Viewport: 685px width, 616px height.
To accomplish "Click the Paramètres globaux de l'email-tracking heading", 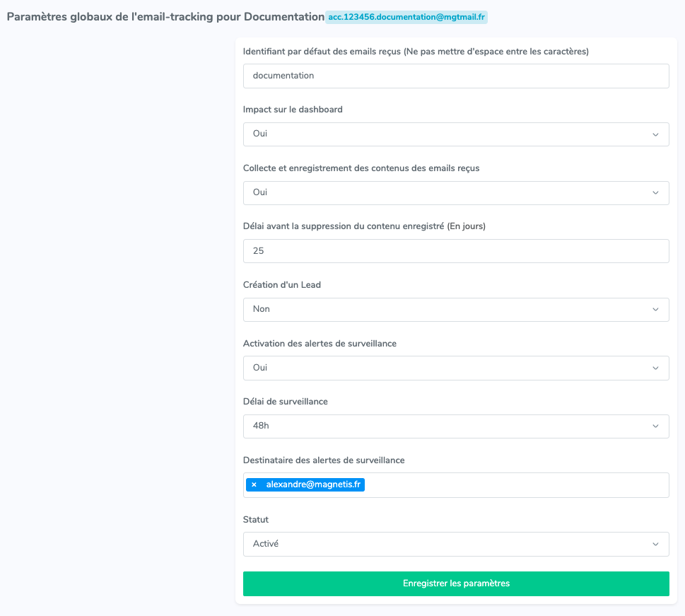I will coord(165,16).
